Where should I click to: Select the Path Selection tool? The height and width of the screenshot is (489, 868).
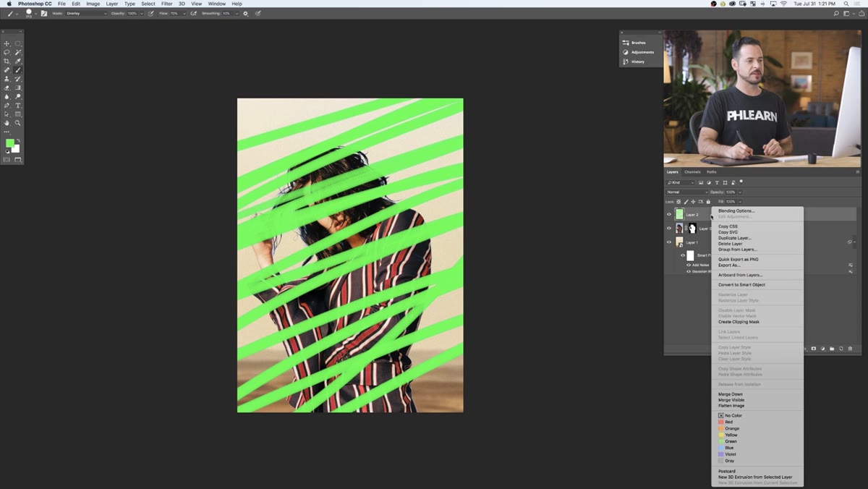point(7,114)
